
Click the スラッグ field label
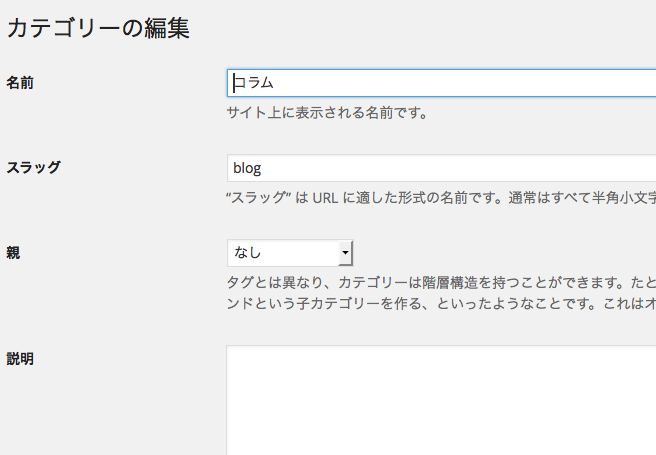click(x=34, y=167)
